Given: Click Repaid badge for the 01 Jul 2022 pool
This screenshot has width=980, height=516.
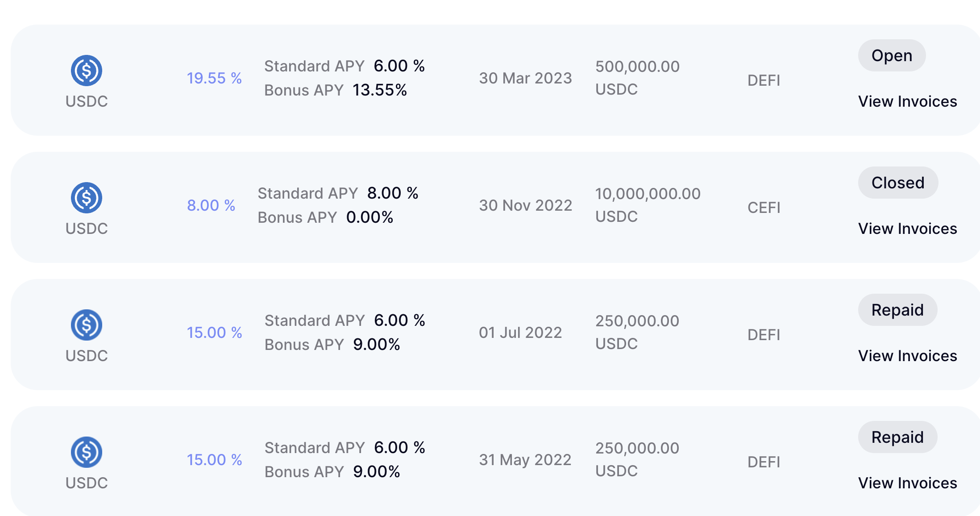Looking at the screenshot, I should point(897,310).
